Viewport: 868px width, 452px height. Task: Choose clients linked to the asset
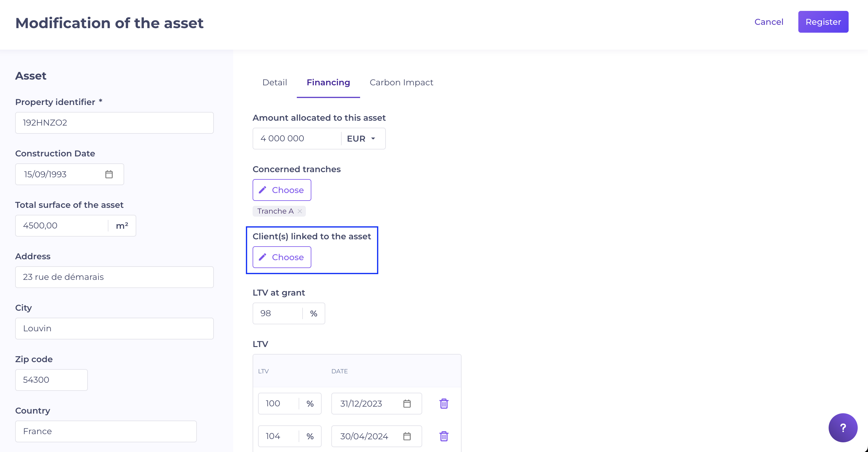(282, 257)
